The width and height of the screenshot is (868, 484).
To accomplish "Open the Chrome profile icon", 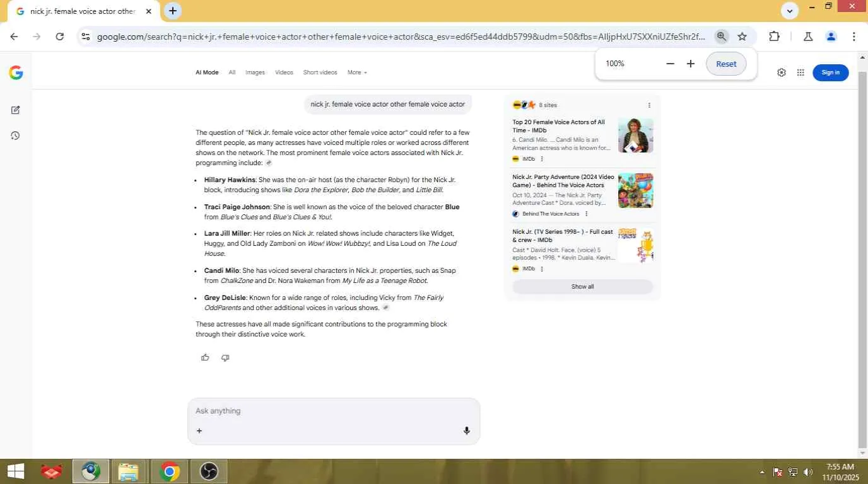I will pyautogui.click(x=831, y=37).
